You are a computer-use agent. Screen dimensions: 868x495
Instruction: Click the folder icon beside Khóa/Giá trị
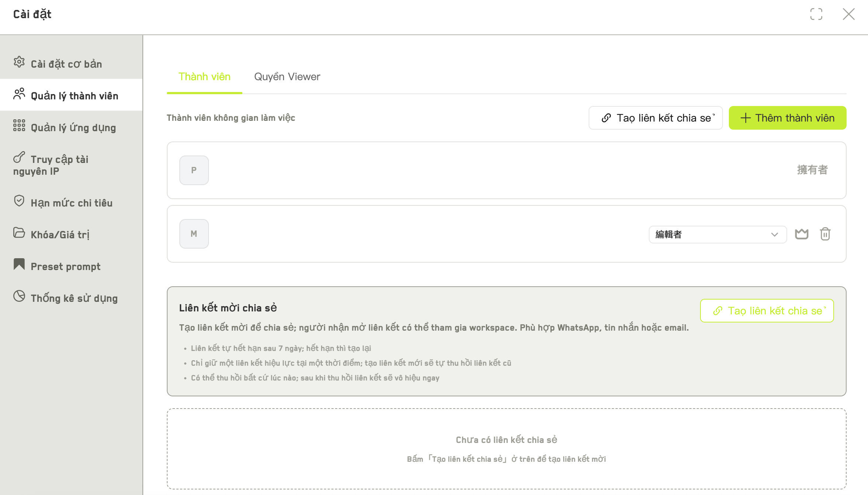19,233
